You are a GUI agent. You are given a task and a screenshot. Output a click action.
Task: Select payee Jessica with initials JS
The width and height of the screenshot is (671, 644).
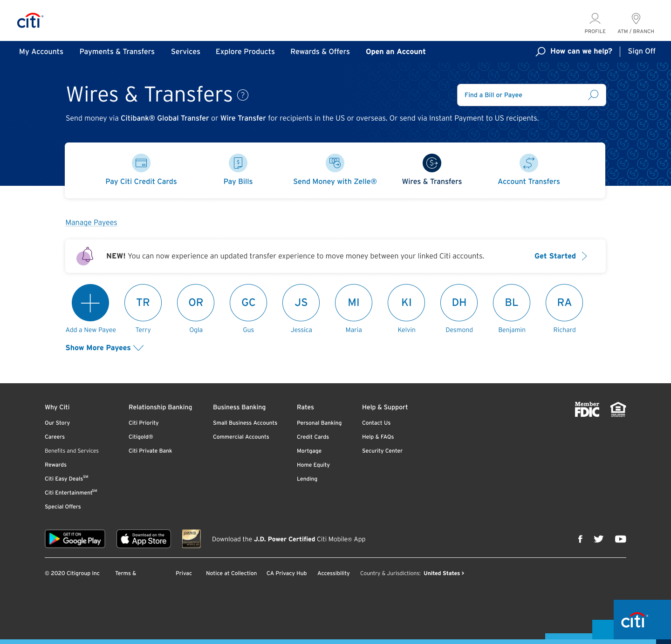(301, 303)
